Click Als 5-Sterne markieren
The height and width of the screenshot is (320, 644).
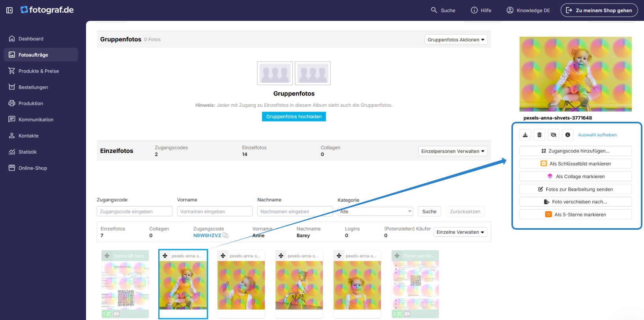tap(575, 214)
